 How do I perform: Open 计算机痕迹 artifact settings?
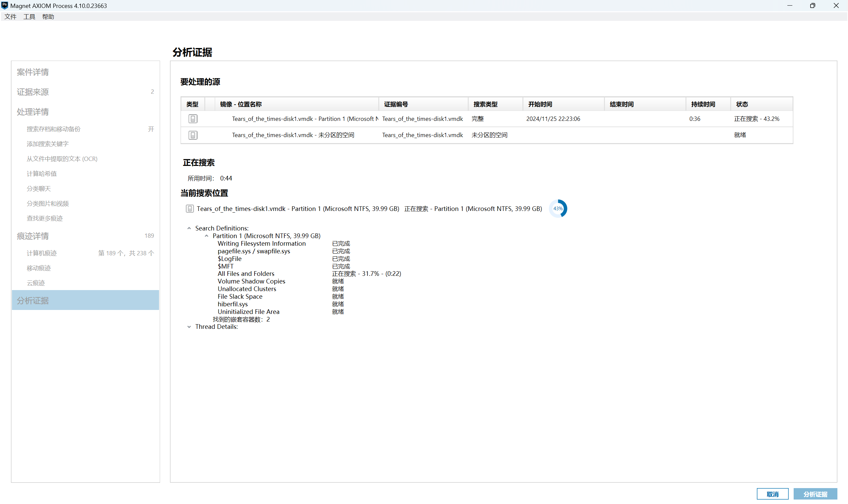[41, 253]
